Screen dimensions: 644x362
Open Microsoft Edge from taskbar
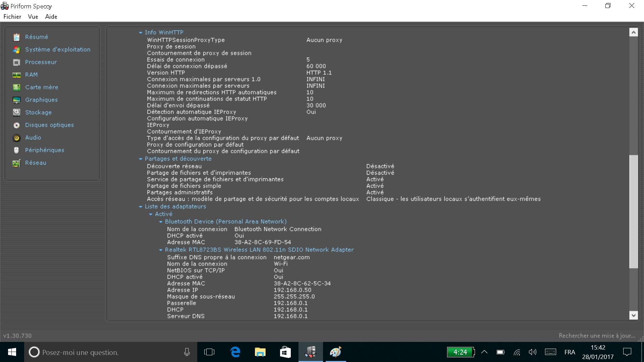(x=235, y=352)
